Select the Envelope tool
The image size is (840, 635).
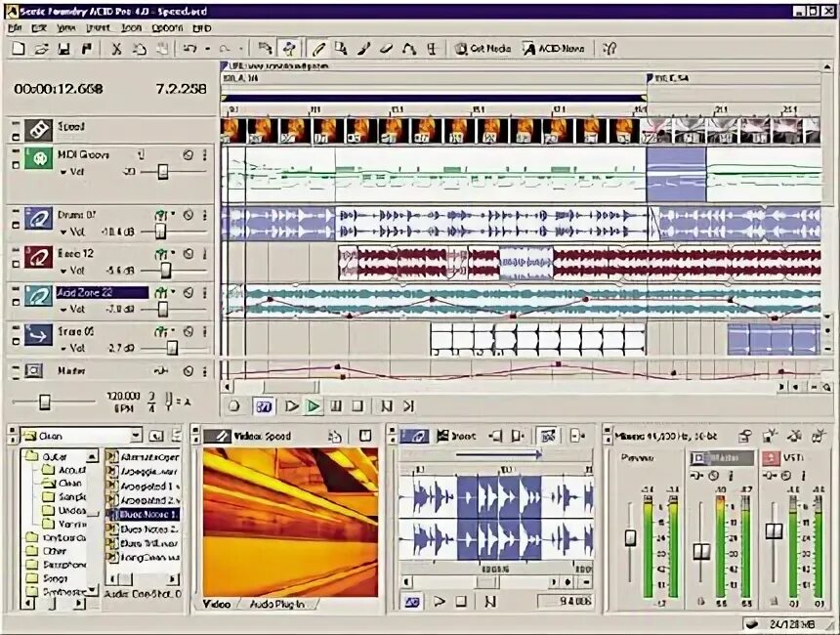[408, 49]
